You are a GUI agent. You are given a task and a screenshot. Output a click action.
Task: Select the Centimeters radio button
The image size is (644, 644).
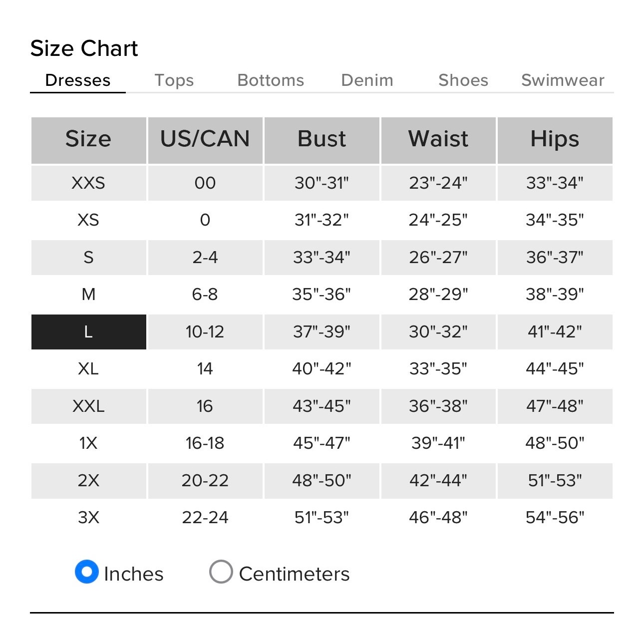point(221,572)
